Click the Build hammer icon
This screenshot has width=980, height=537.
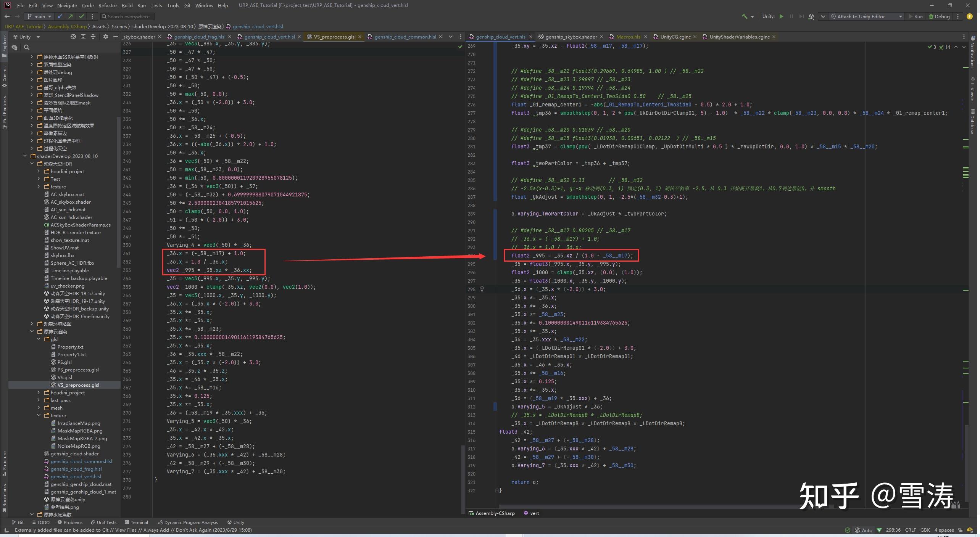[x=744, y=16]
